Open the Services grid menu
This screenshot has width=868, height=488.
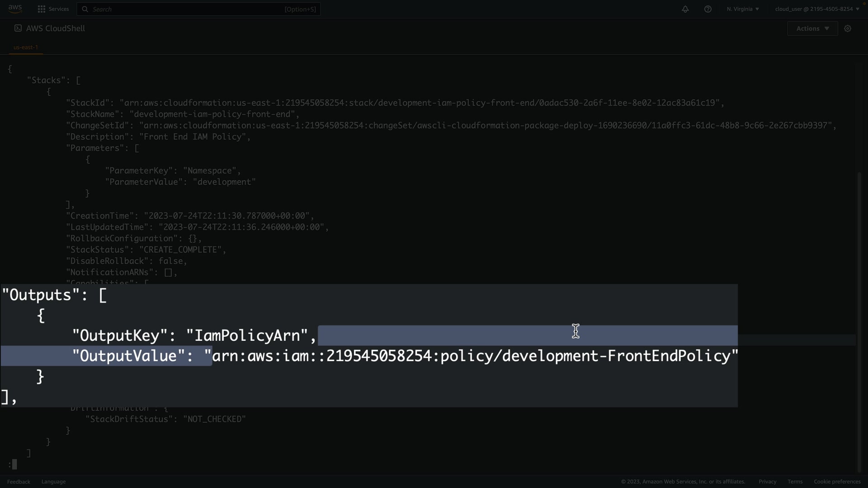[x=42, y=9]
